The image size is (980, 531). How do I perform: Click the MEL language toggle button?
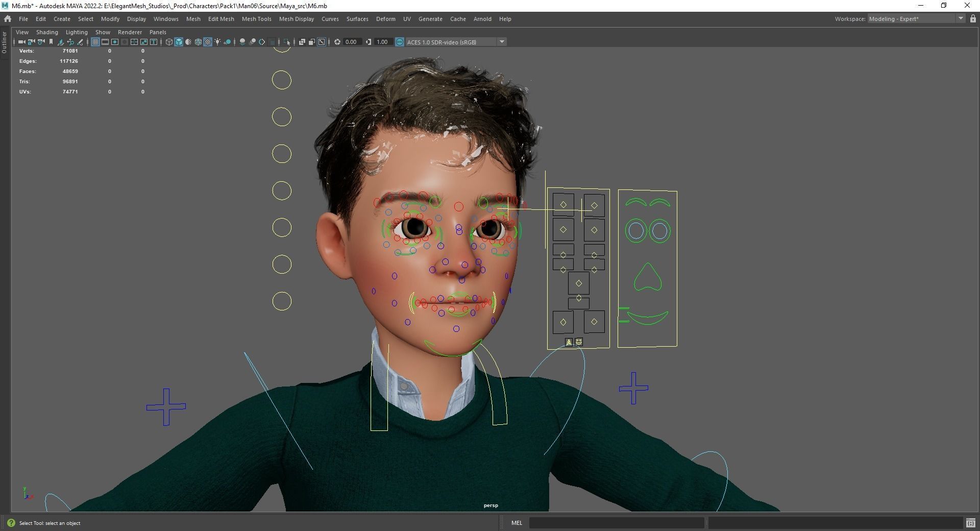(517, 523)
